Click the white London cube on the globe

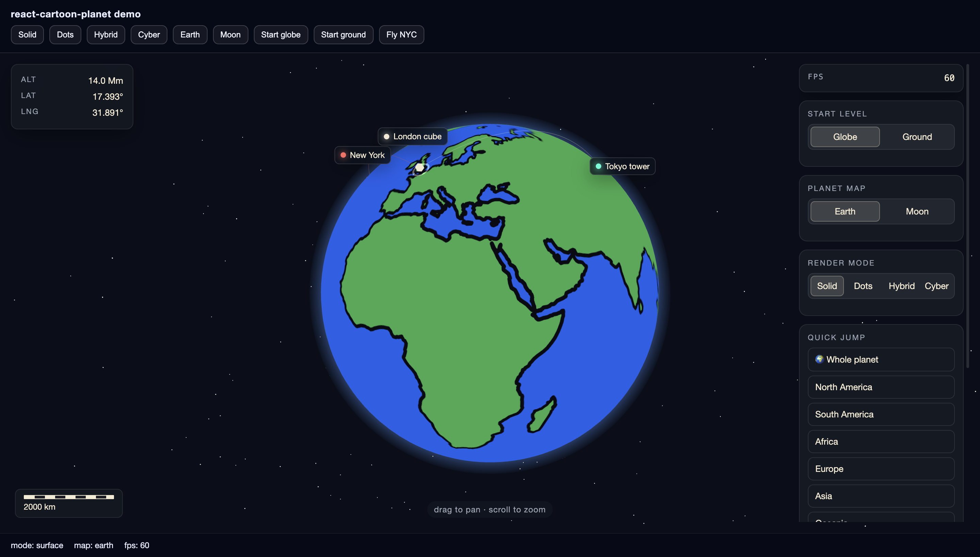[420, 168]
